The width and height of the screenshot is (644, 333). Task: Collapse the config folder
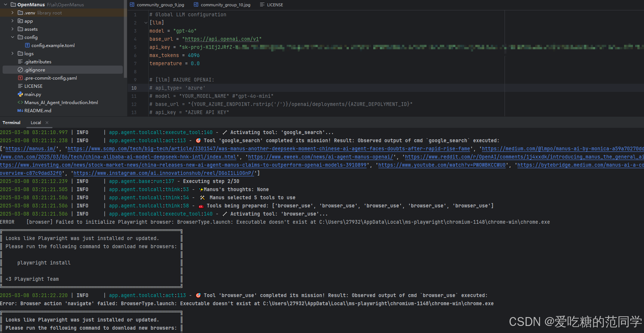coord(13,37)
